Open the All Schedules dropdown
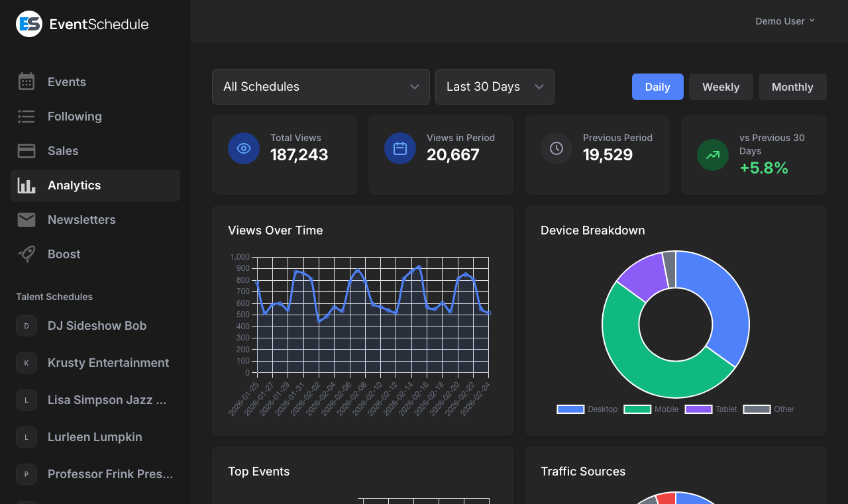Image resolution: width=848 pixels, height=504 pixels. (x=320, y=87)
